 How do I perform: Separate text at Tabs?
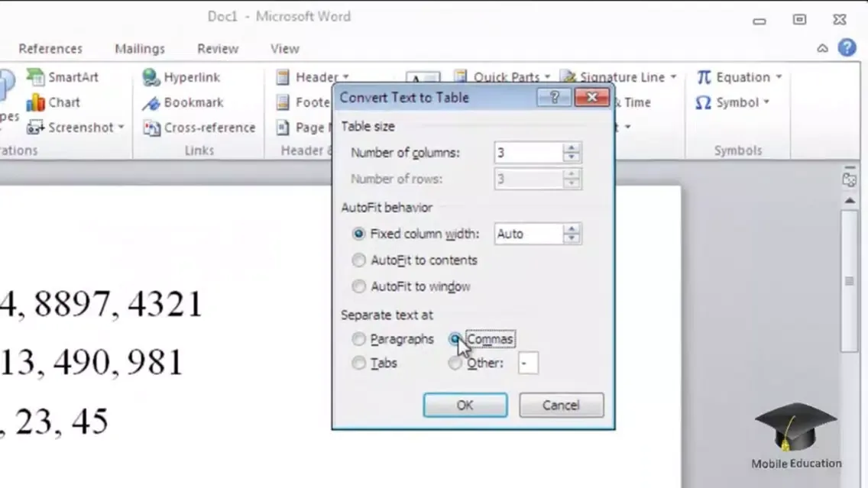(374, 363)
